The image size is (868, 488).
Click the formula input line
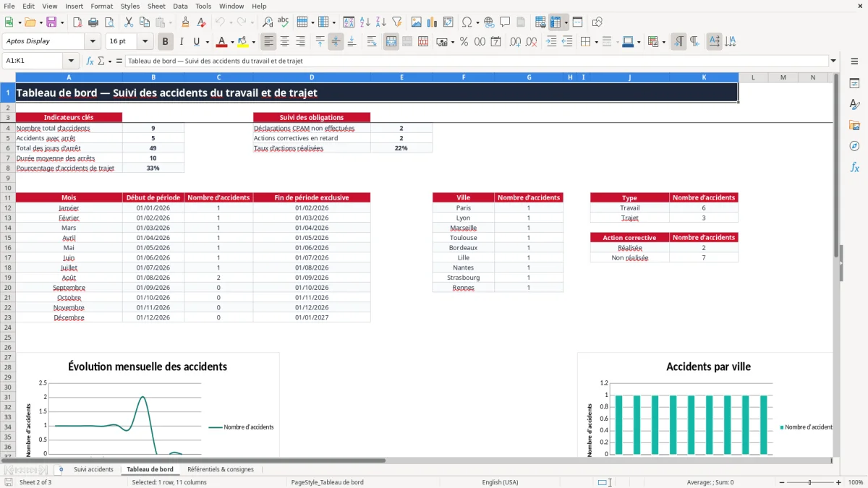(x=476, y=61)
